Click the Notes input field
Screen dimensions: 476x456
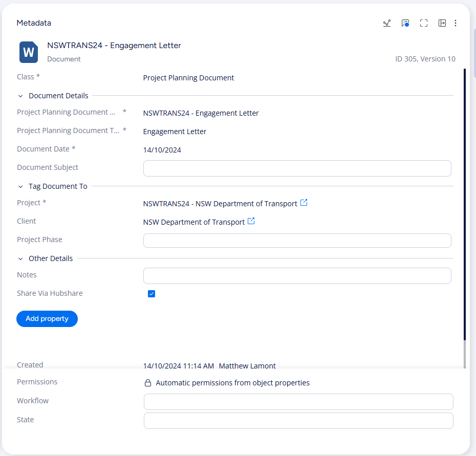tap(297, 276)
